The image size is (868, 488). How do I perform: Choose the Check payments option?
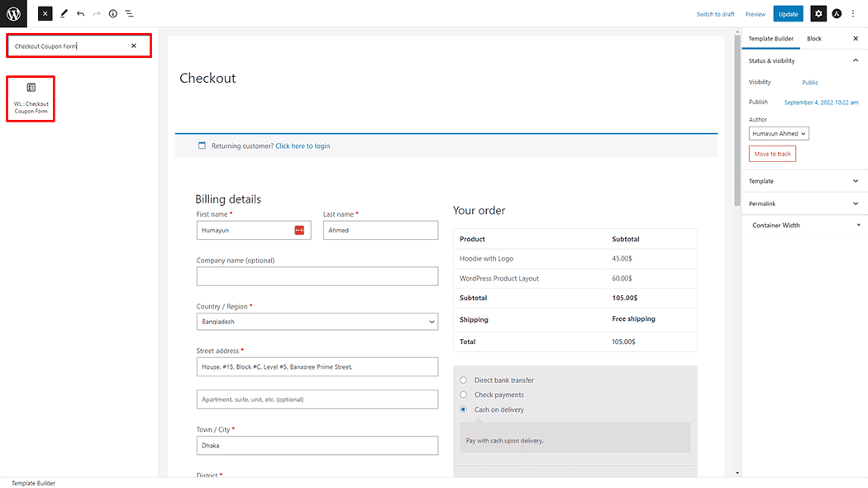[463, 395]
